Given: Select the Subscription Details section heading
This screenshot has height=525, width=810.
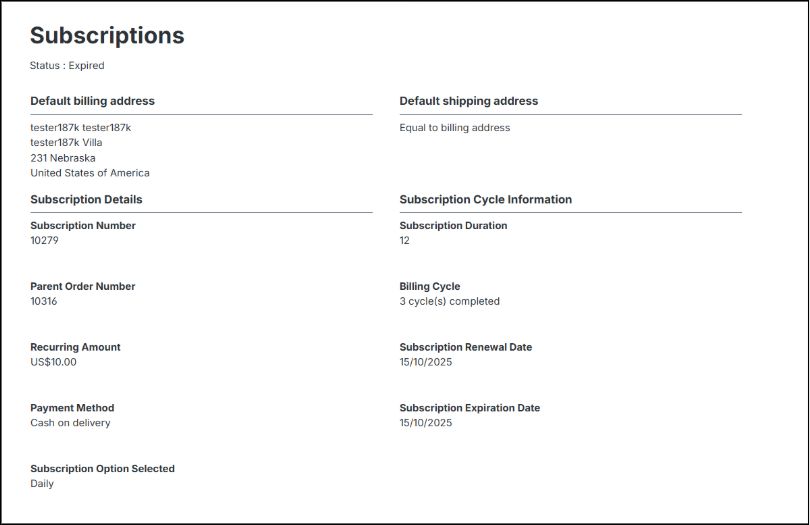Looking at the screenshot, I should [x=86, y=200].
